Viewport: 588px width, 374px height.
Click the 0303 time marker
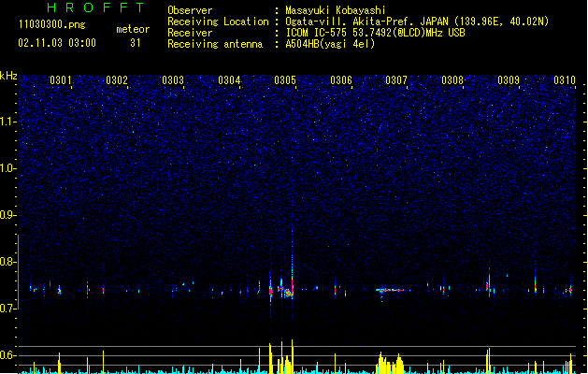click(x=173, y=80)
